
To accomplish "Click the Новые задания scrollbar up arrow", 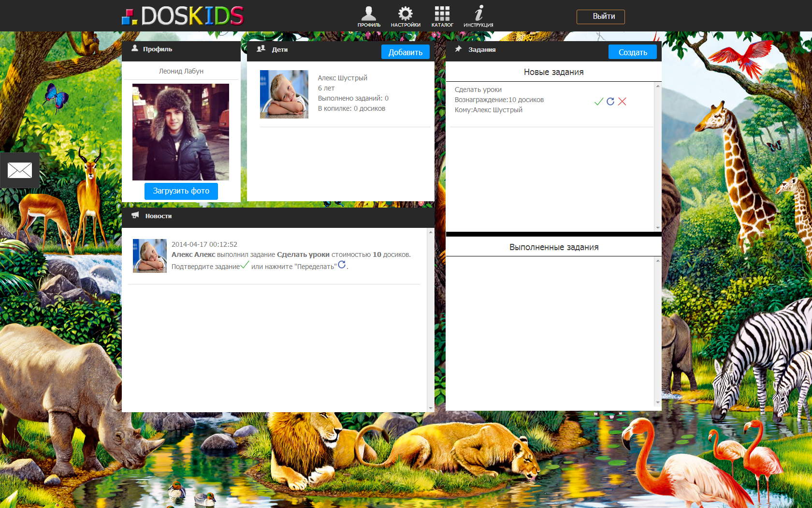I will click(x=658, y=86).
